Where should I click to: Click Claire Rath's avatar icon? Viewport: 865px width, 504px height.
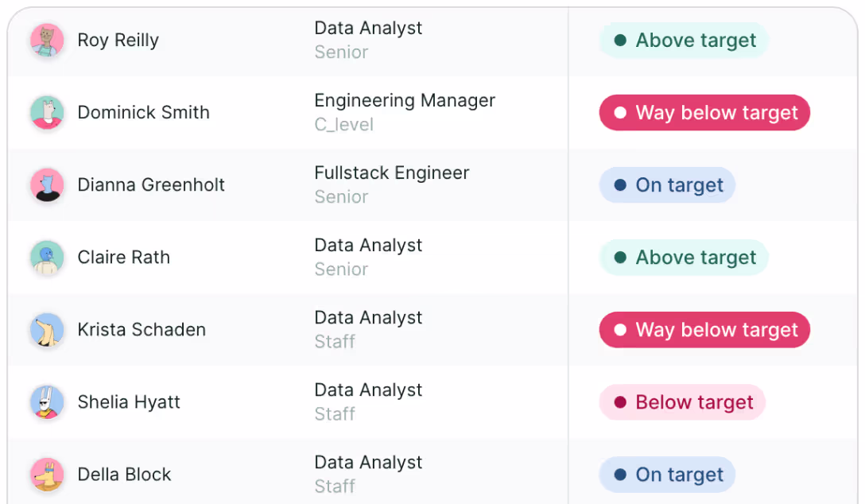click(47, 258)
